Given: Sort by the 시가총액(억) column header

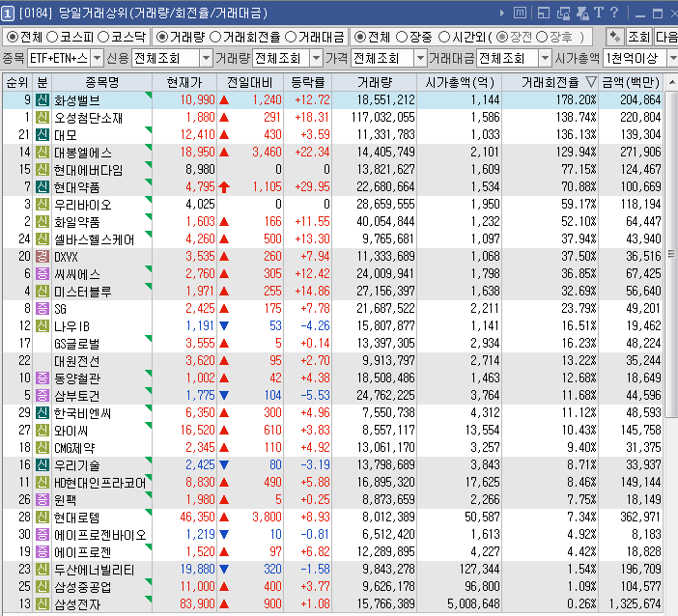Looking at the screenshot, I should (x=460, y=82).
